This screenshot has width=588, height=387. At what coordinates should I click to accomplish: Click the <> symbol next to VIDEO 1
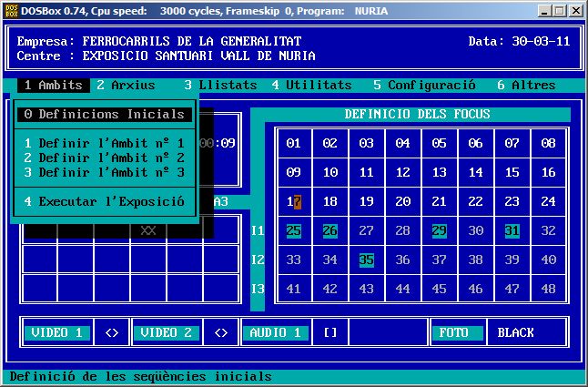coord(112,333)
